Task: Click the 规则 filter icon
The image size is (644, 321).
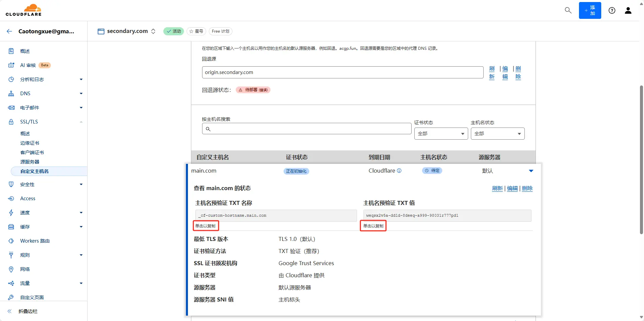Action: tap(11, 255)
